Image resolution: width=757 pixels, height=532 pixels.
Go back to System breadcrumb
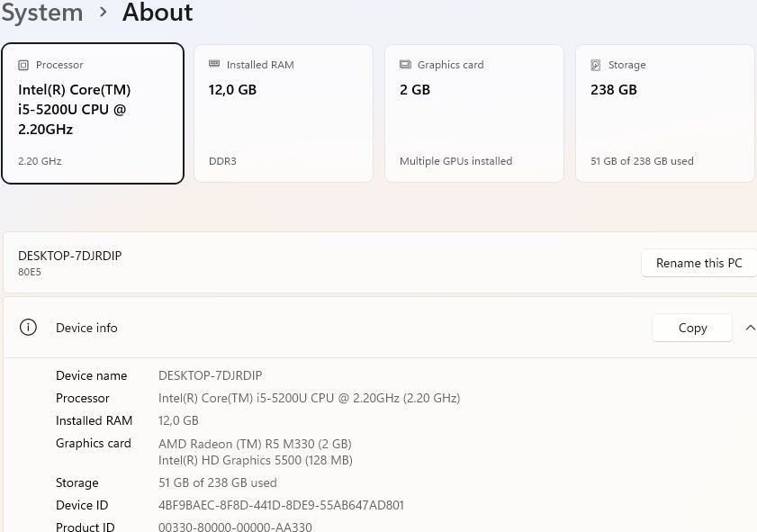(42, 12)
